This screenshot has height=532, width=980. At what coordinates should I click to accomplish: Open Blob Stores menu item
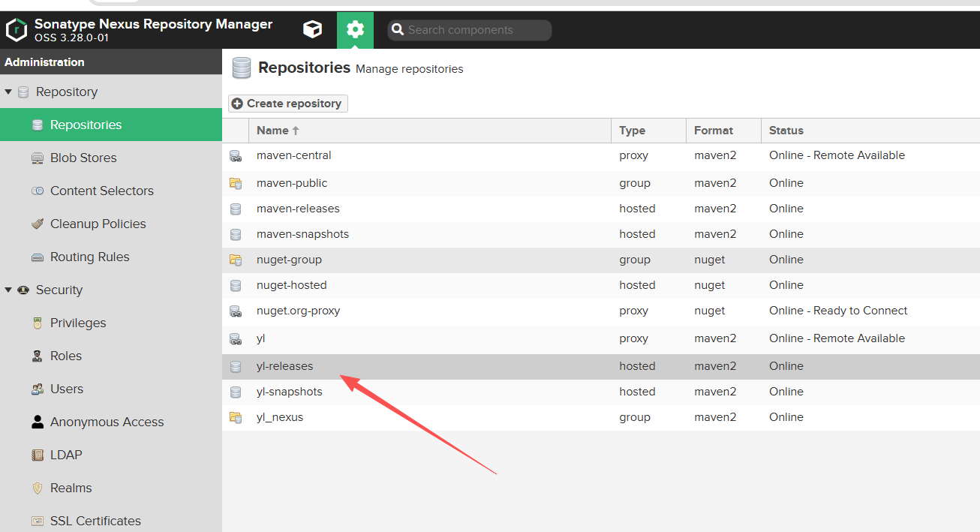[111, 158]
